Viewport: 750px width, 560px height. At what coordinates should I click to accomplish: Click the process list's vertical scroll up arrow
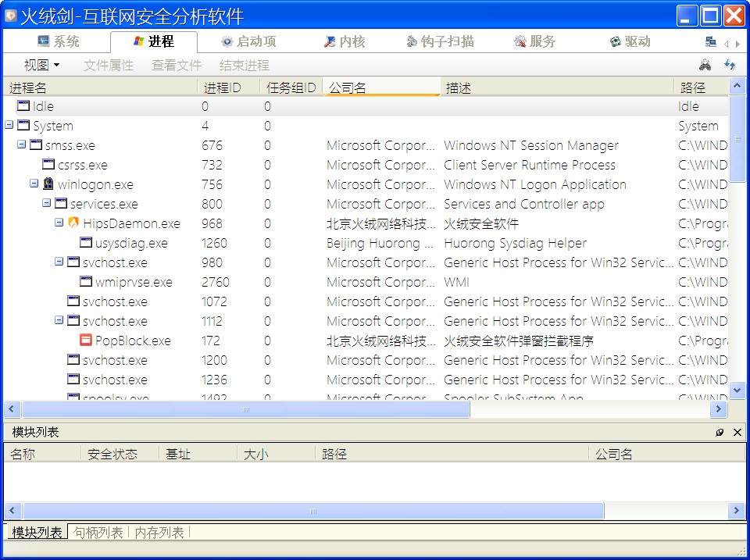[737, 86]
